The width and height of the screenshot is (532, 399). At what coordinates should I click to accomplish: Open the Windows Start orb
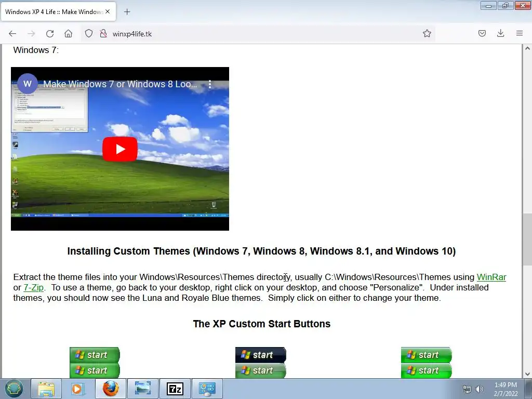(x=14, y=389)
